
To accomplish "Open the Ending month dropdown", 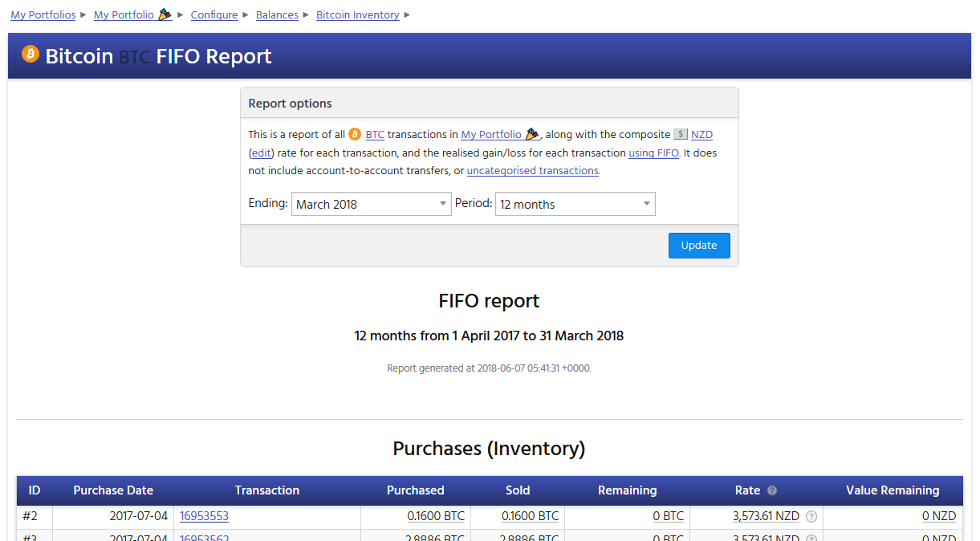I will tap(372, 204).
